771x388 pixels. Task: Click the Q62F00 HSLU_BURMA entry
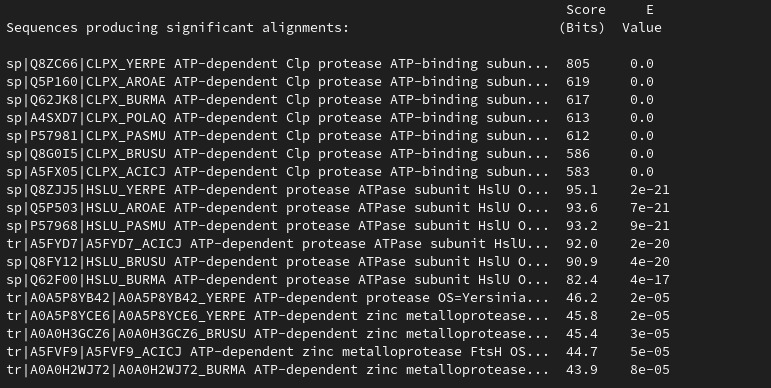(x=338, y=280)
